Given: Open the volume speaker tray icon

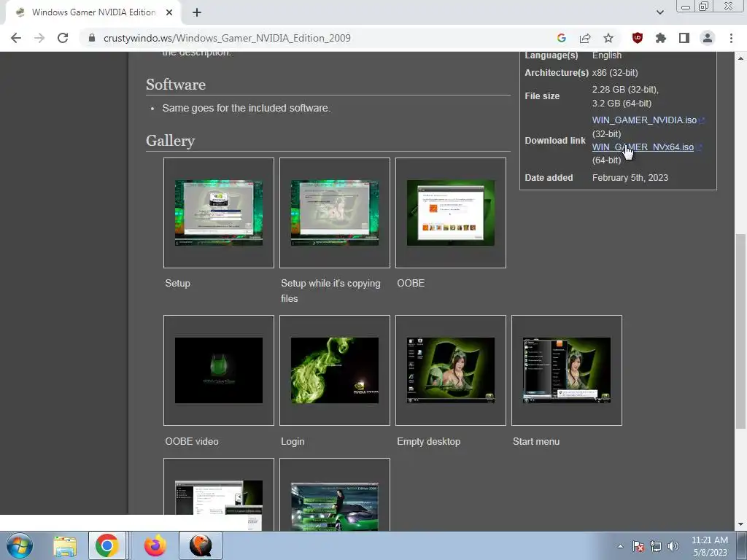Looking at the screenshot, I should point(673,546).
